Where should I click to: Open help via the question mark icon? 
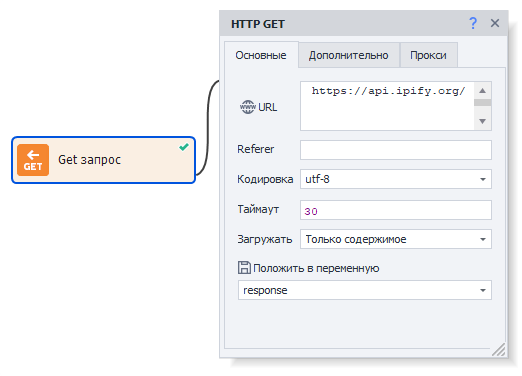pyautogui.click(x=473, y=23)
